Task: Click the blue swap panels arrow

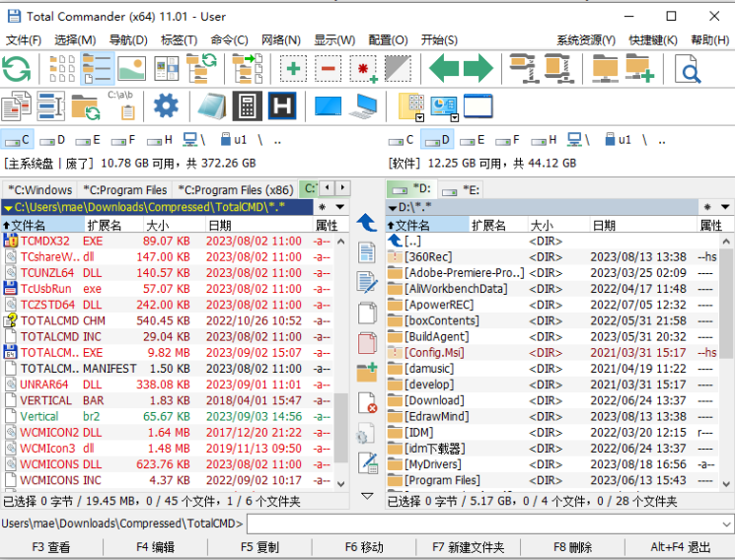Action: [x=367, y=223]
